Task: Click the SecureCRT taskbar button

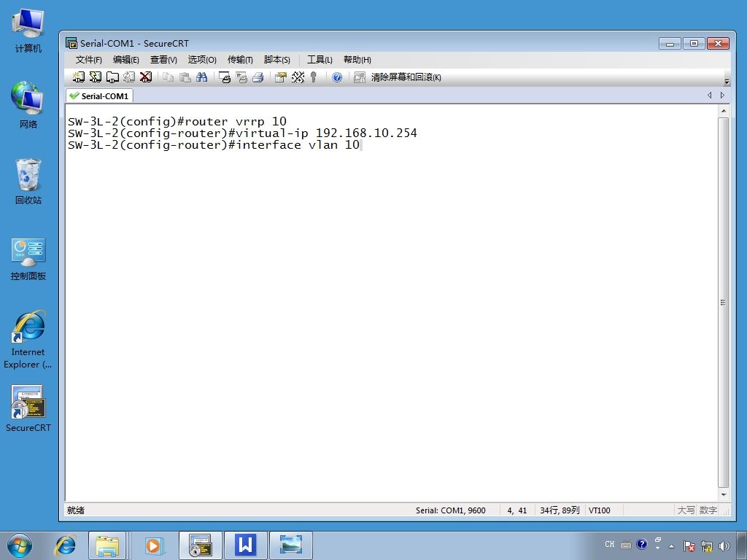Action: tap(201, 545)
